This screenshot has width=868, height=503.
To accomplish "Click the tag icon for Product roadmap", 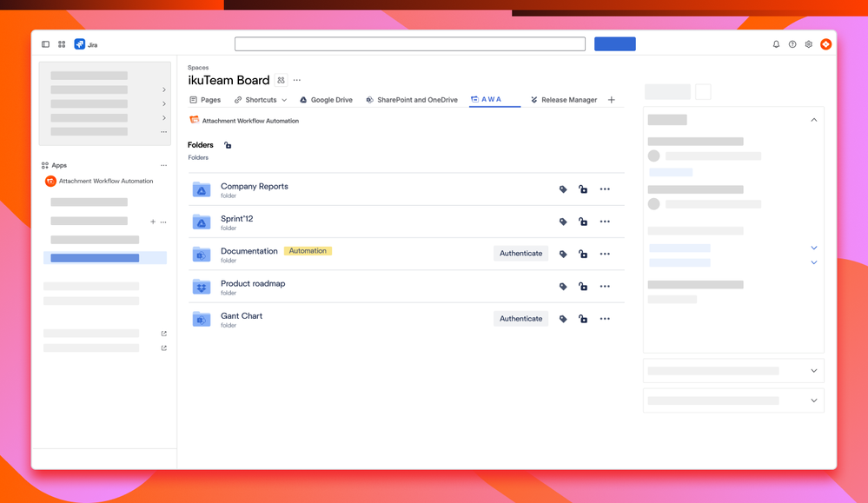I will pyautogui.click(x=563, y=287).
